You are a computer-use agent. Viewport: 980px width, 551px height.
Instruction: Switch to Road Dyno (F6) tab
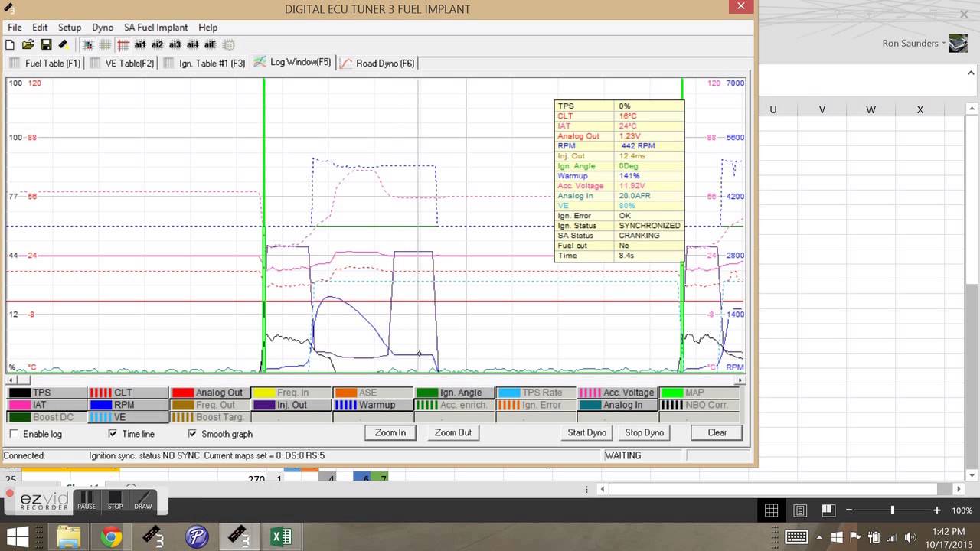click(377, 64)
